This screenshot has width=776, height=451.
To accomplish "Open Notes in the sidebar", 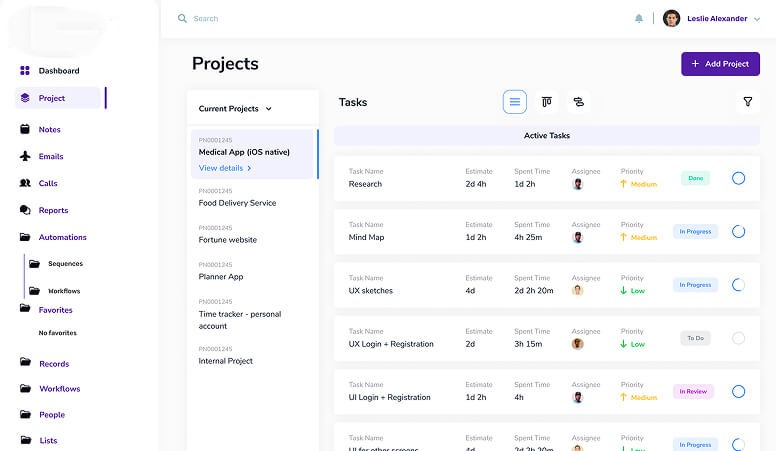I will click(x=49, y=130).
